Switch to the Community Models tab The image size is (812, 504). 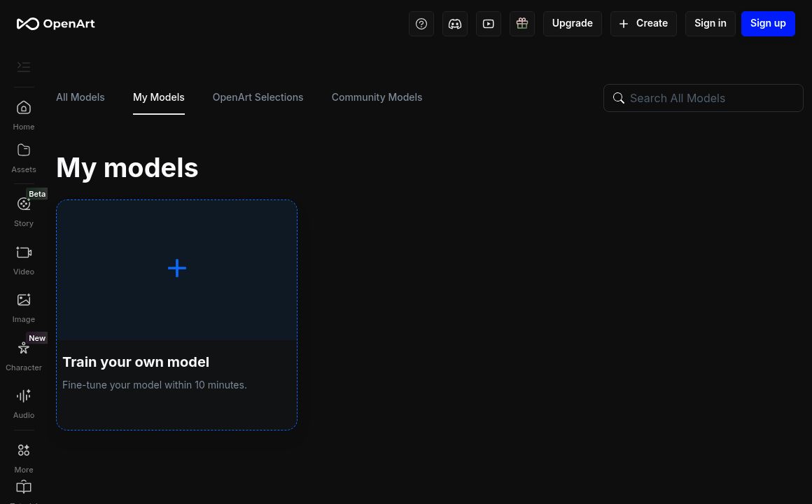[x=377, y=97]
